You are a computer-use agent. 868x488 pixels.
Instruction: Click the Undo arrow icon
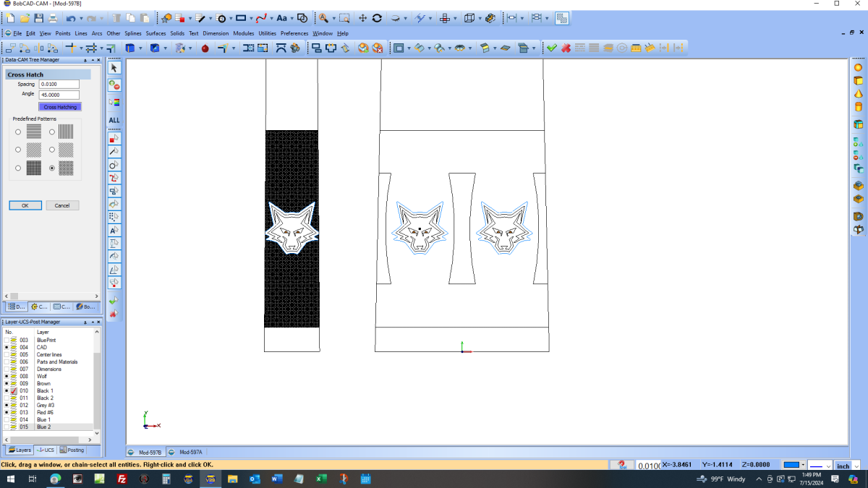click(x=71, y=18)
